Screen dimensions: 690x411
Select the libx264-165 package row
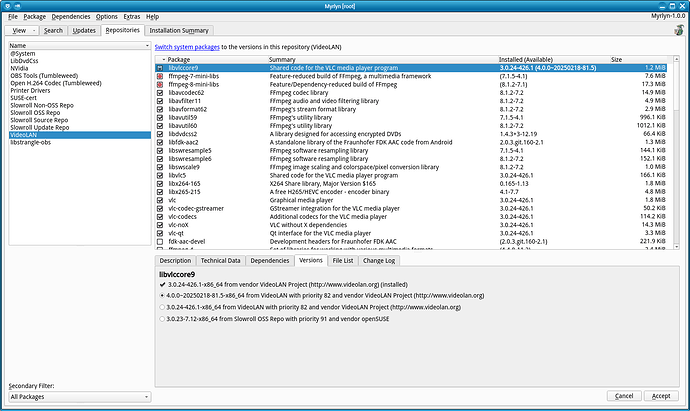click(x=411, y=184)
